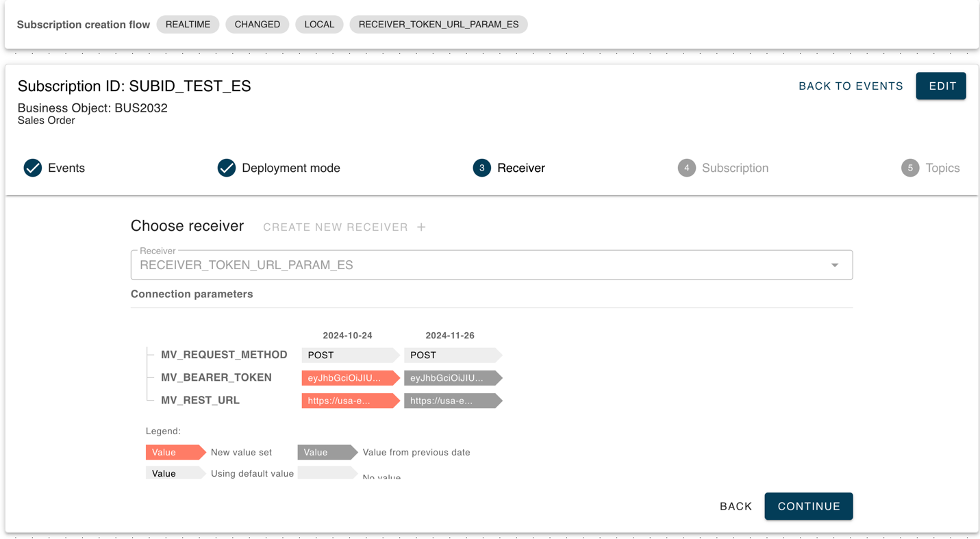Click the step 5 Topics circle icon
Image resolution: width=980 pixels, height=539 pixels.
pyautogui.click(x=909, y=168)
